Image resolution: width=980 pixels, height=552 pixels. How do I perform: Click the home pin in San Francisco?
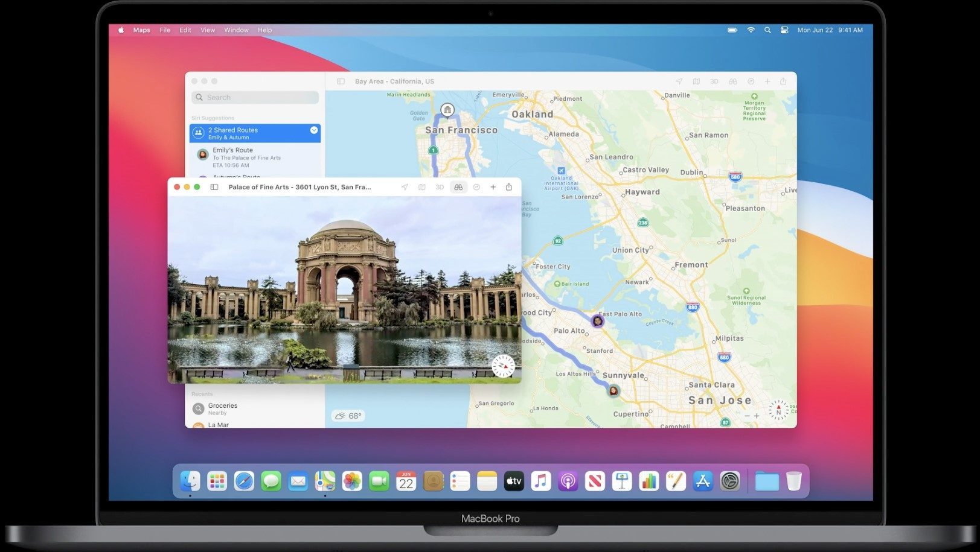pyautogui.click(x=447, y=110)
